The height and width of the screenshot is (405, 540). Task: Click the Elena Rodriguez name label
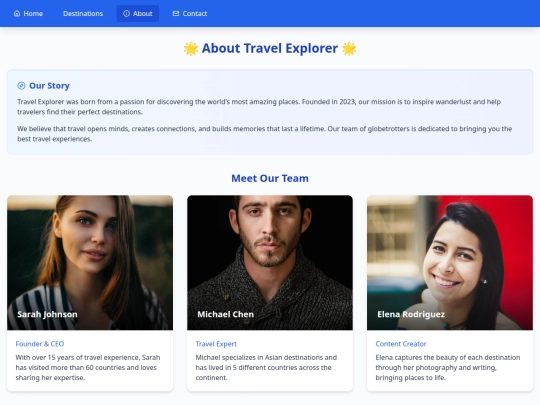pyautogui.click(x=411, y=314)
